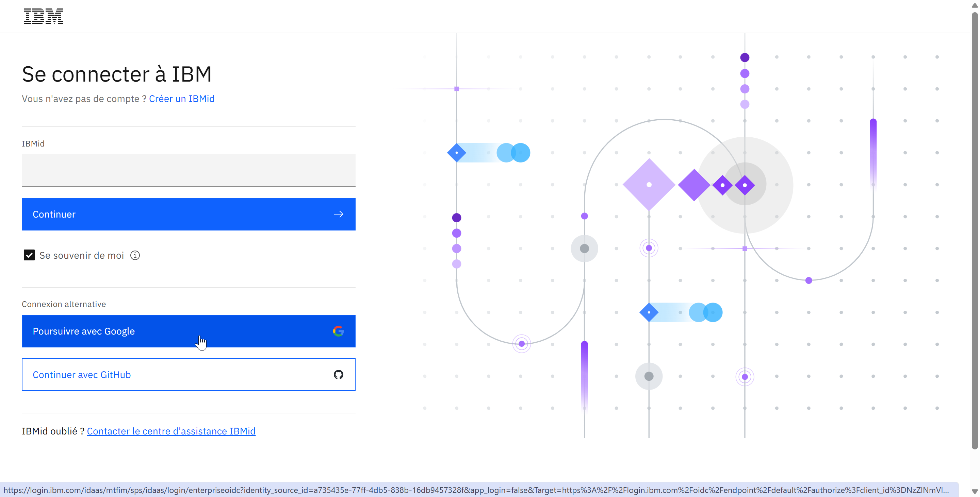The width and height of the screenshot is (980, 497).
Task: Click the scrollbar down arrow
Action: point(975,491)
